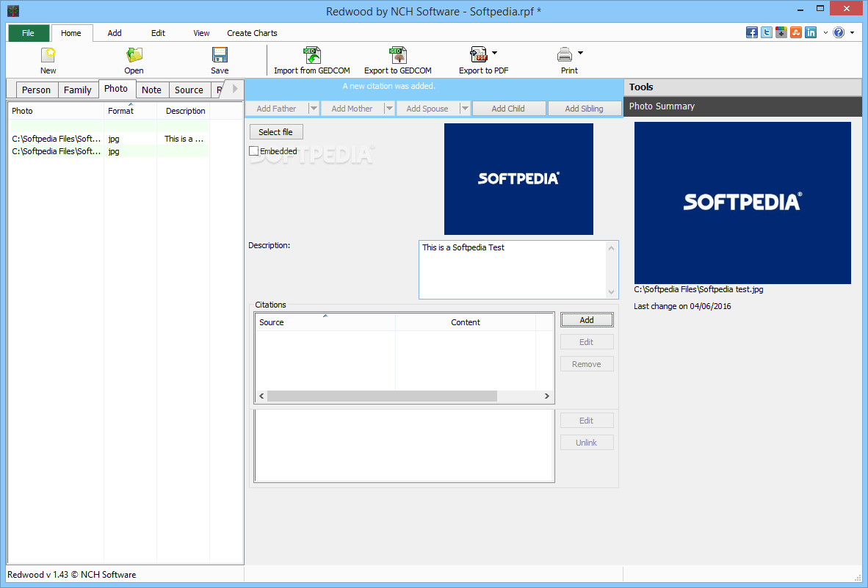Image resolution: width=868 pixels, height=588 pixels.
Task: Click the Photo Summary large thumbnail
Action: 742,203
